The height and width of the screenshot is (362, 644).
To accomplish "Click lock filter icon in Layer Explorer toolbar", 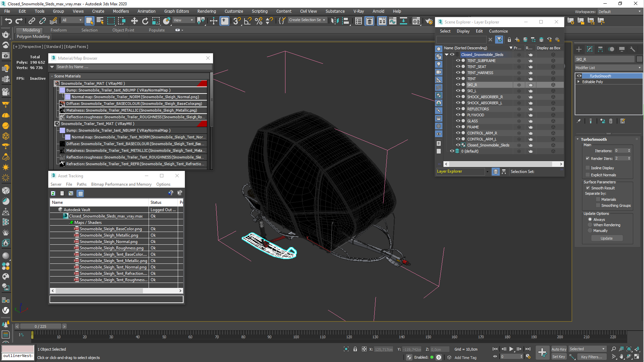I will point(509,40).
